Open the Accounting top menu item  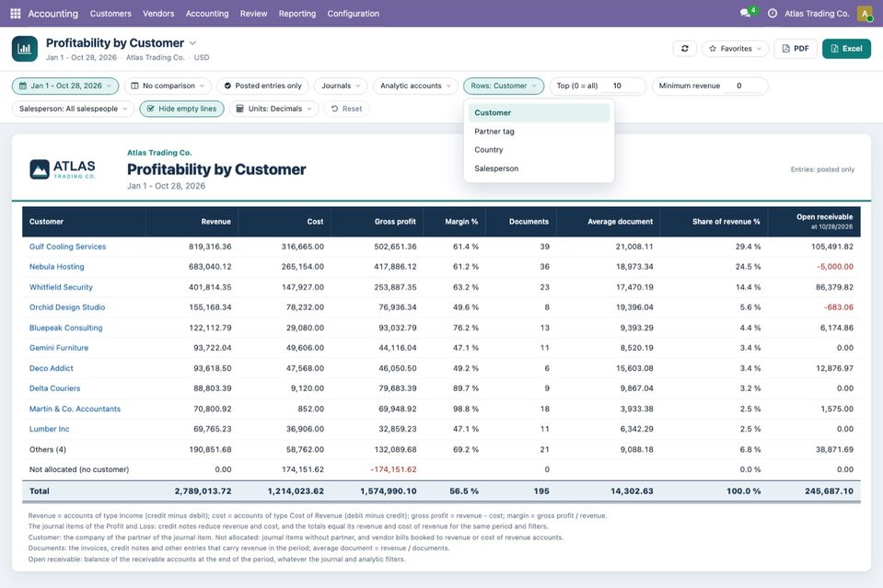pyautogui.click(x=207, y=14)
